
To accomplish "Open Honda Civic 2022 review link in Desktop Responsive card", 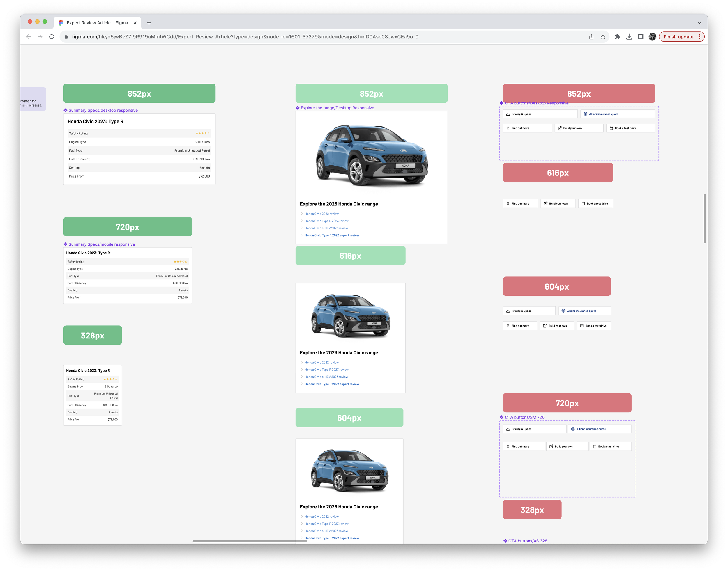I will 321,214.
